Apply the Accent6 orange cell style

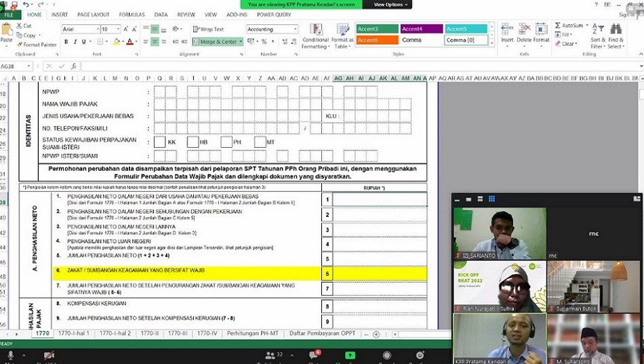coord(376,40)
